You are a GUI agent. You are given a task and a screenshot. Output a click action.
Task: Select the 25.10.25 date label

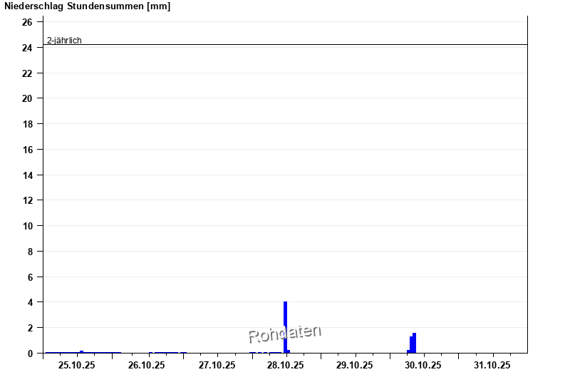click(77, 366)
